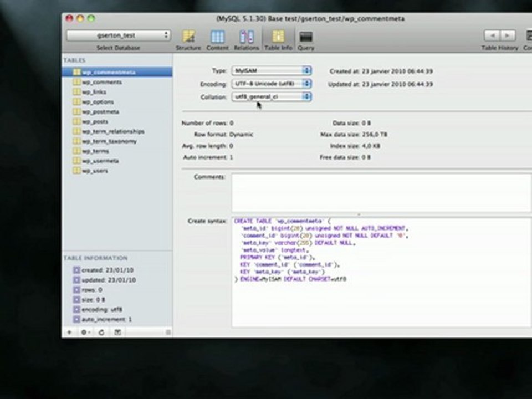The width and height of the screenshot is (532, 399).
Task: Select the wp_links table
Action: pyautogui.click(x=117, y=92)
